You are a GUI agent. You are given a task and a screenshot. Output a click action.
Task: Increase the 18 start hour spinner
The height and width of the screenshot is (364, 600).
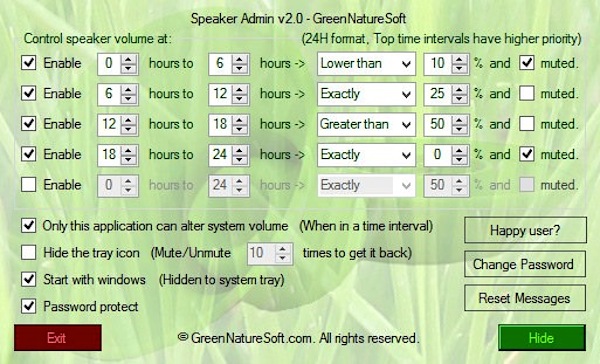(x=129, y=150)
